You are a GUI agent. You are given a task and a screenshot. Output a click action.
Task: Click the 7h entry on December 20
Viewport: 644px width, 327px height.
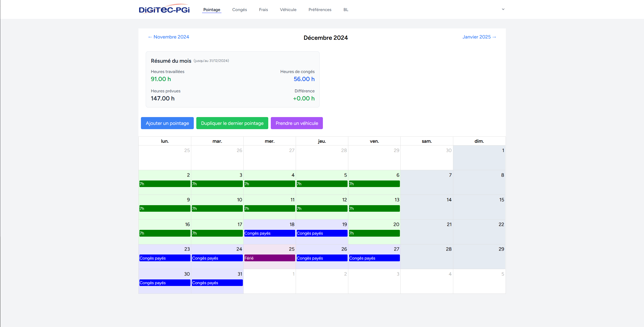coord(374,233)
